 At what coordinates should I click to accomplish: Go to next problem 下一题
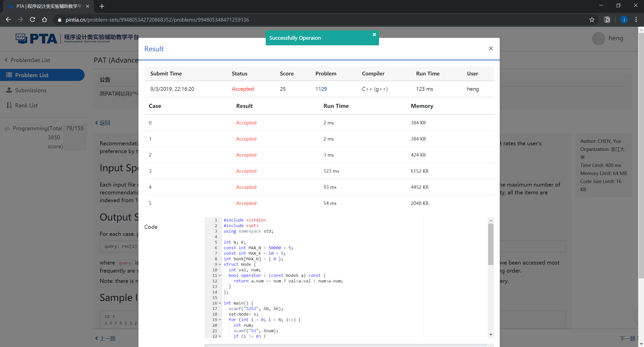click(x=628, y=338)
